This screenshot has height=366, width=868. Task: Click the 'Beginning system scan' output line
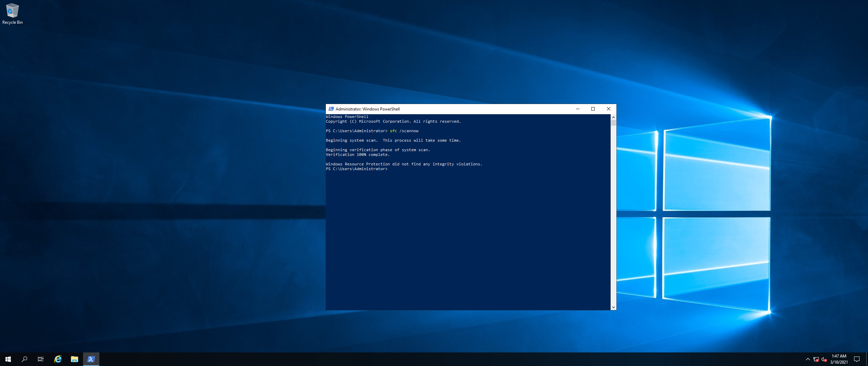393,140
